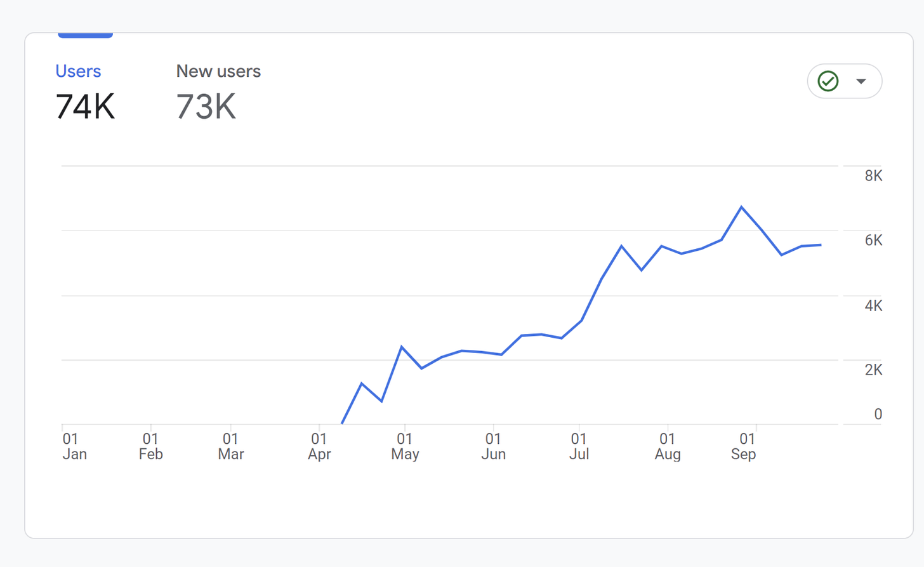Click the 01 Sep x-axis label
The height and width of the screenshot is (567, 924).
click(744, 446)
